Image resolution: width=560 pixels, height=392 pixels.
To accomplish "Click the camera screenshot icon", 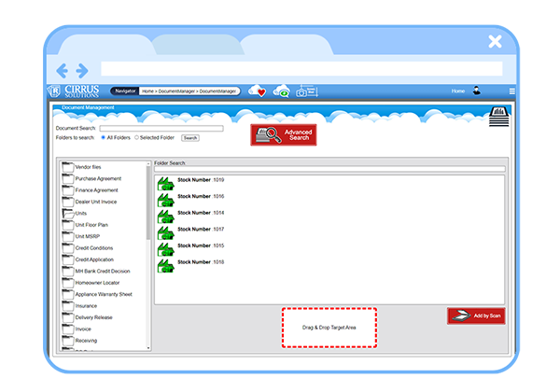I will 301,91.
